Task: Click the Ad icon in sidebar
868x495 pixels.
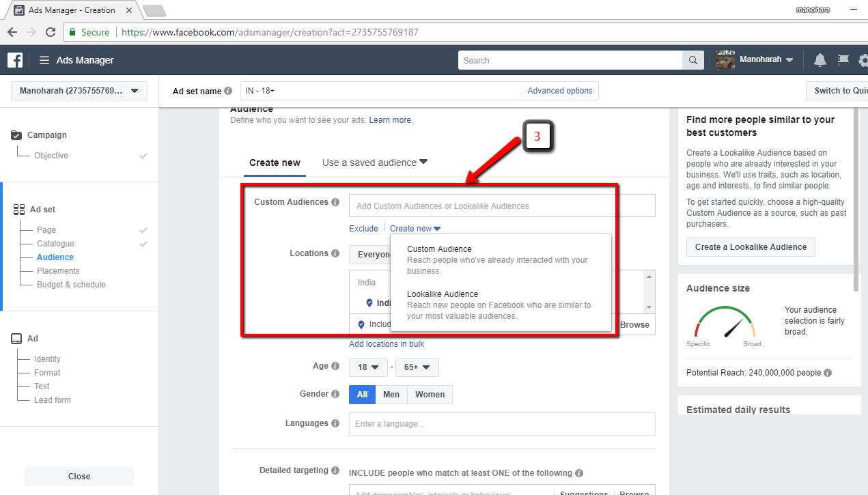Action: click(x=17, y=339)
